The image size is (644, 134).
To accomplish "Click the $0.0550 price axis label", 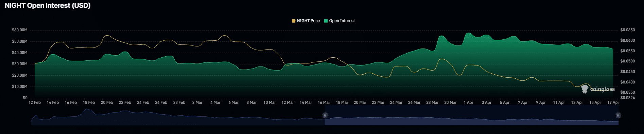I will point(627,51).
